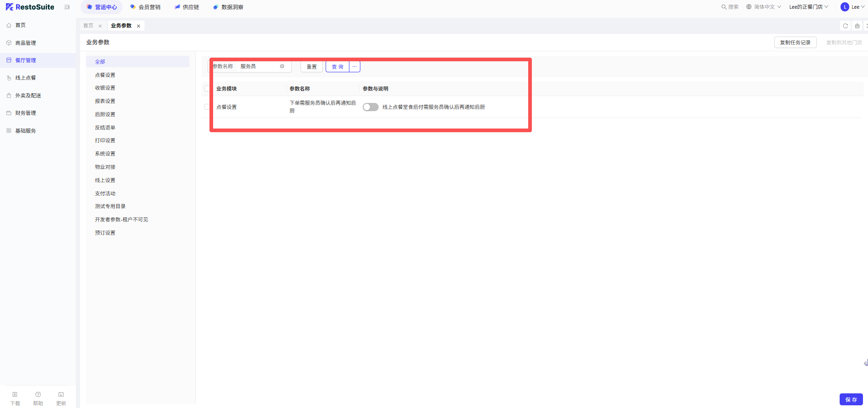This screenshot has width=868, height=408.
Task: Select 收银设置 in the category list
Action: pos(105,88)
